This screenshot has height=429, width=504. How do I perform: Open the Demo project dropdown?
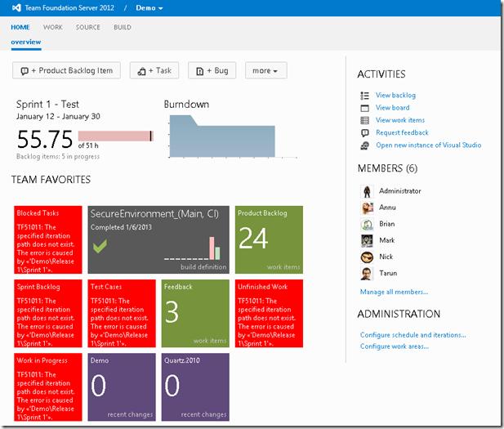(149, 8)
